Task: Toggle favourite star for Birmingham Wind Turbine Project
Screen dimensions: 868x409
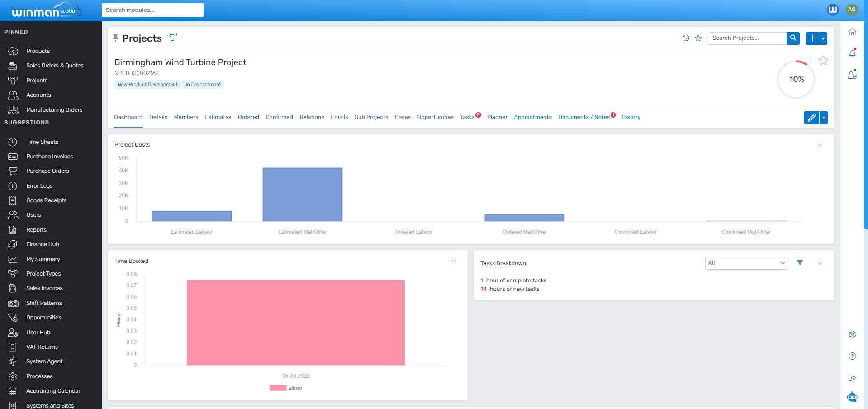Action: point(823,61)
